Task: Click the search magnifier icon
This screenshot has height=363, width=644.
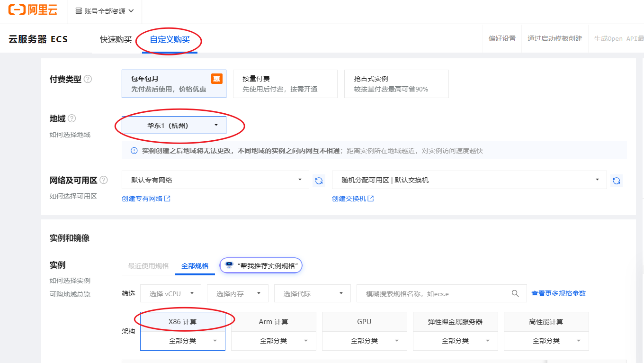Action: coord(515,294)
